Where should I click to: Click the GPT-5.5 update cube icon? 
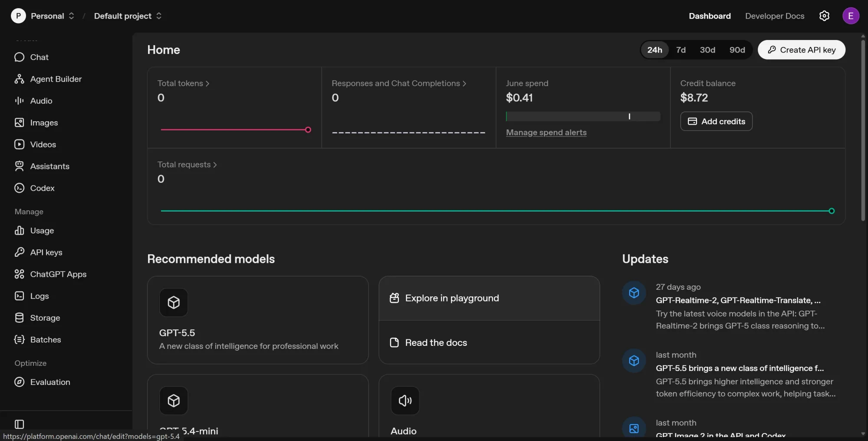[634, 361]
